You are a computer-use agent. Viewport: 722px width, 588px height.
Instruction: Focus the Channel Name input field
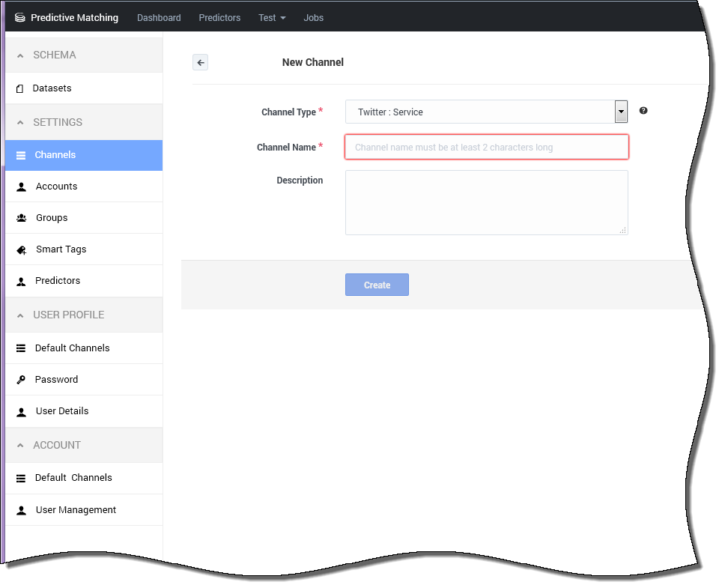(486, 148)
